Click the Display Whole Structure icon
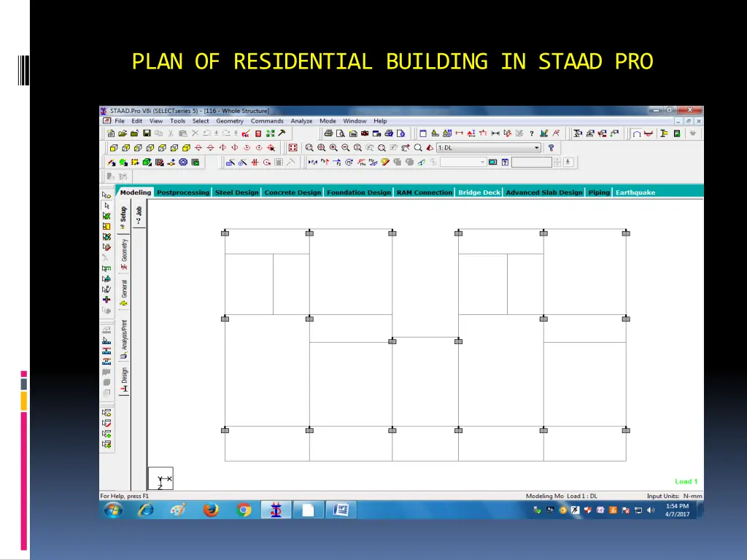The height and width of the screenshot is (560, 747). pyautogui.click(x=293, y=148)
